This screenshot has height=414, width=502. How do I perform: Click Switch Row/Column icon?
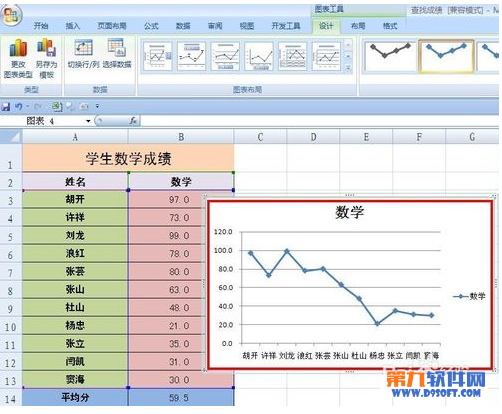pyautogui.click(x=83, y=48)
